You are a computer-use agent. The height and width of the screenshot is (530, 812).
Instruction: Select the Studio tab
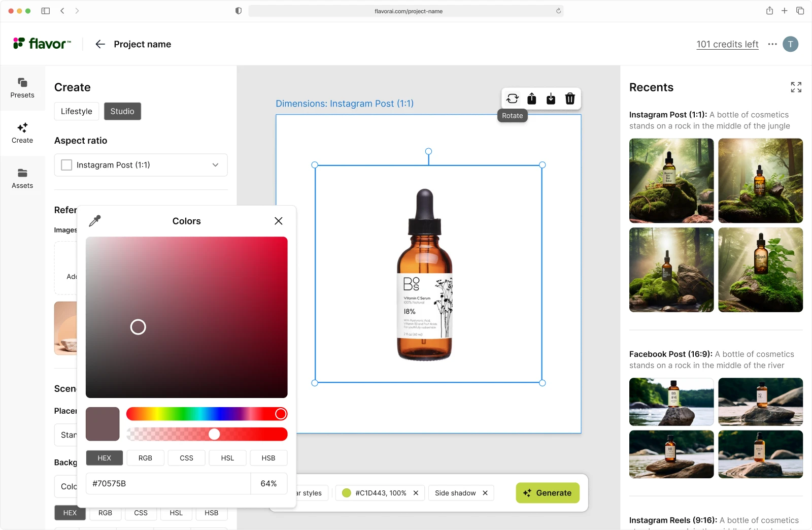(122, 111)
